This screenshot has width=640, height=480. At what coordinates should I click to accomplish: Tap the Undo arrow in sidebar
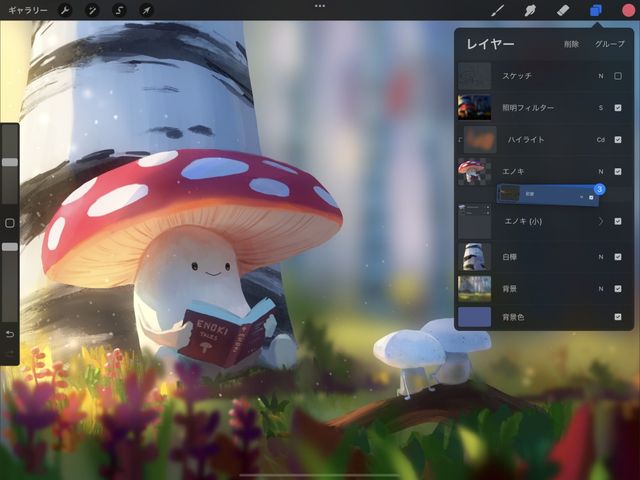coord(10,334)
